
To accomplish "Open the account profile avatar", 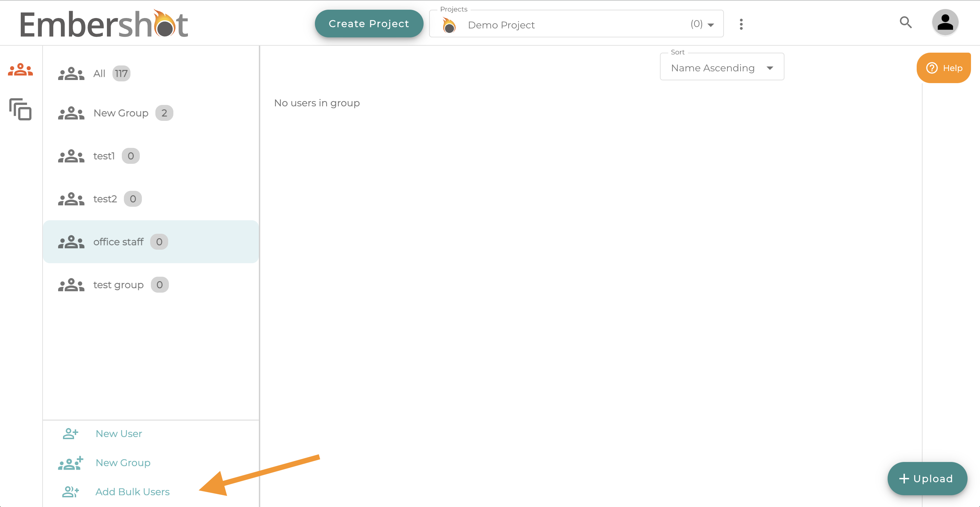I will pyautogui.click(x=945, y=23).
